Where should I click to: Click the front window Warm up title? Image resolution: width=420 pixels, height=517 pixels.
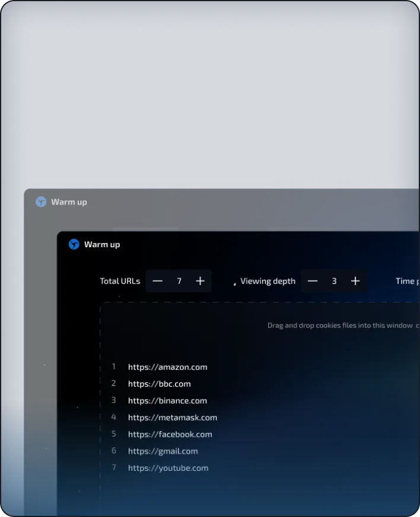pyautogui.click(x=102, y=245)
